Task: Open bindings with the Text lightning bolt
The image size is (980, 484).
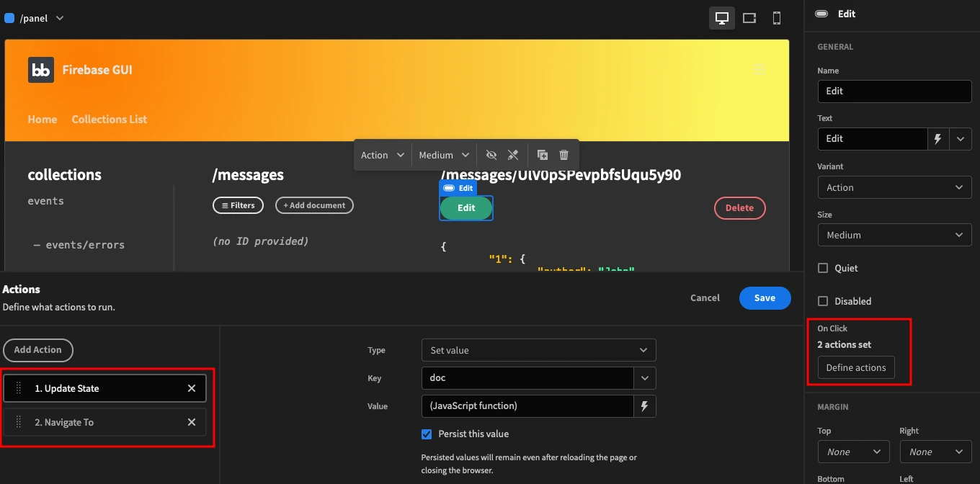Action: 938,139
